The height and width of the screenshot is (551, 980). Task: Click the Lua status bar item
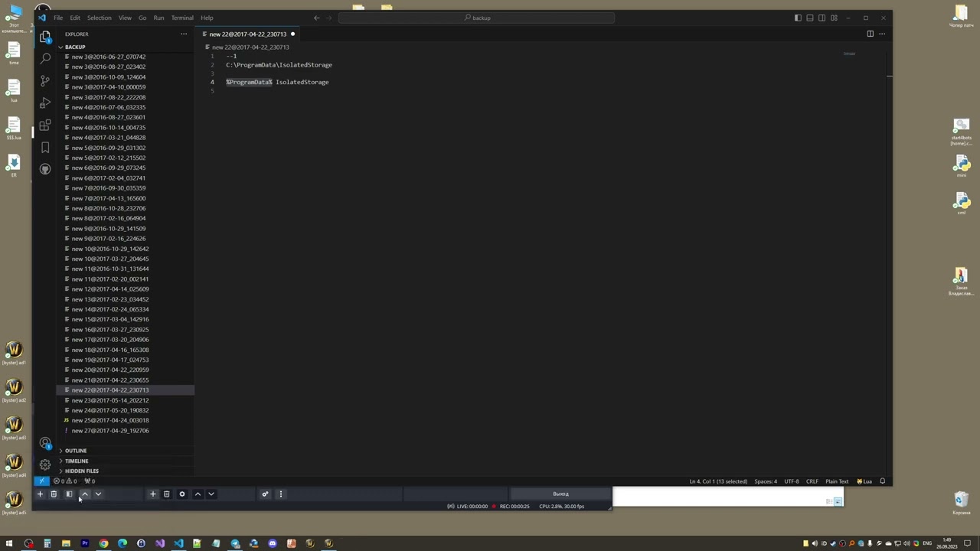click(864, 481)
